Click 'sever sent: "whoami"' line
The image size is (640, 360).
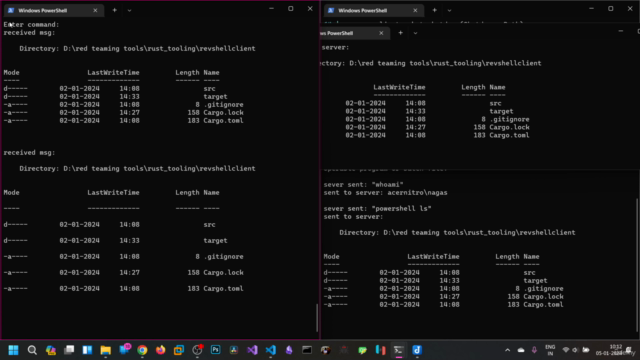point(364,184)
